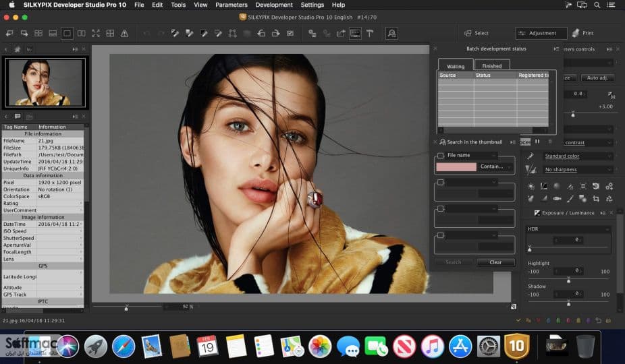
Task: Click the development checkmark icon
Action: click(x=290, y=34)
